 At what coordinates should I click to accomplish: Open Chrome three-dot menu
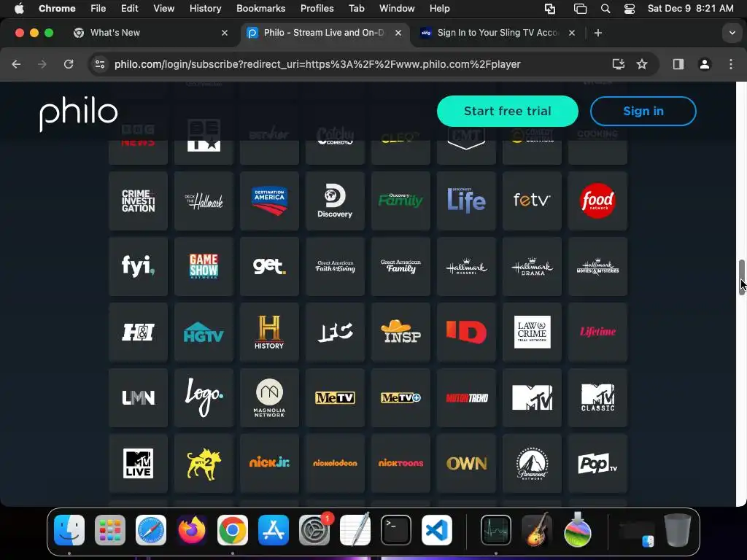pos(731,64)
